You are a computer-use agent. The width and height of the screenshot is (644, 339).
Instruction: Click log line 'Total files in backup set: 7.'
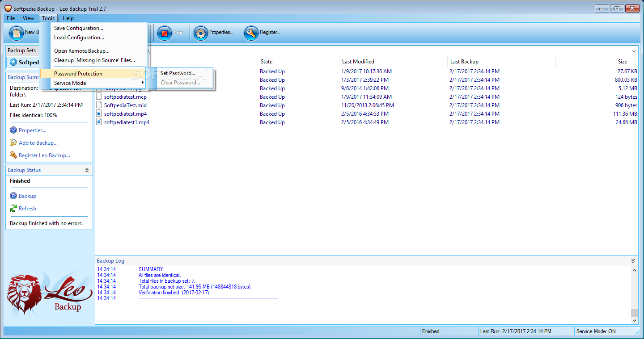tap(167, 281)
